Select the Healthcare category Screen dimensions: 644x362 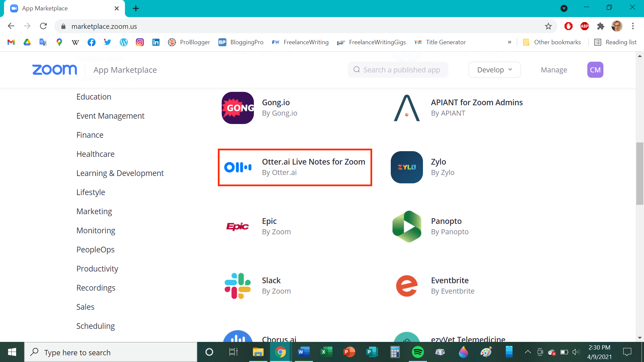pyautogui.click(x=95, y=154)
